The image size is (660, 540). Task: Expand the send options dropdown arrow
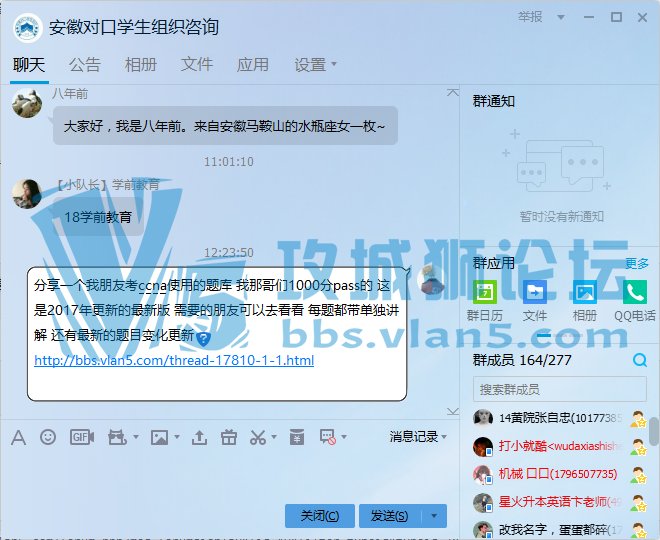click(x=434, y=516)
